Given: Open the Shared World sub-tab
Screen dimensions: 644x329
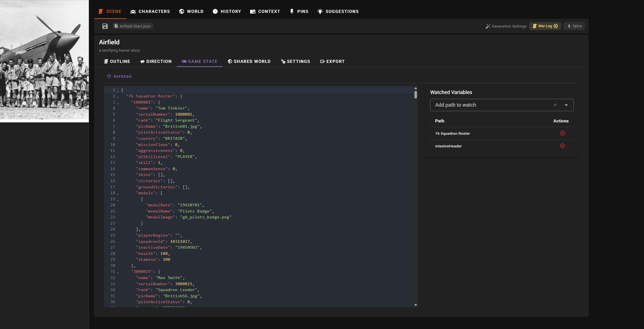Looking at the screenshot, I should click(x=249, y=61).
